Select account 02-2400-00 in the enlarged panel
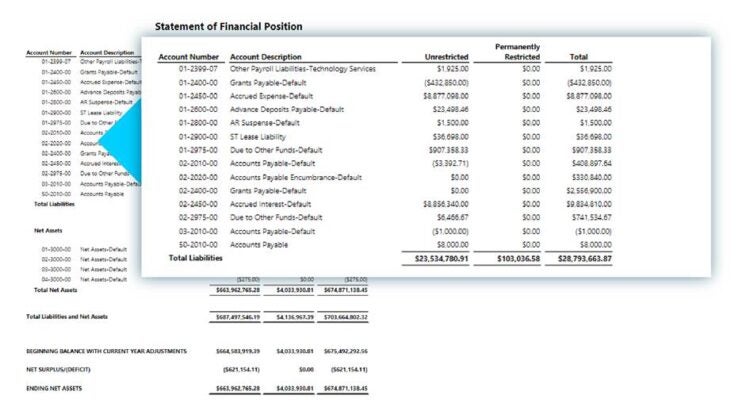Viewport: 742px width, 411px height. pyautogui.click(x=198, y=191)
